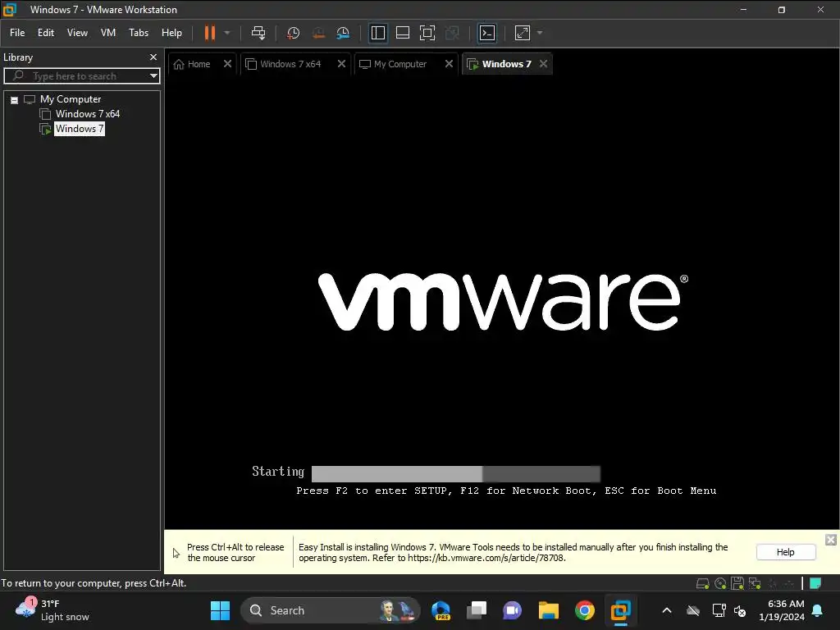Open the library search dropdown arrow

click(153, 76)
